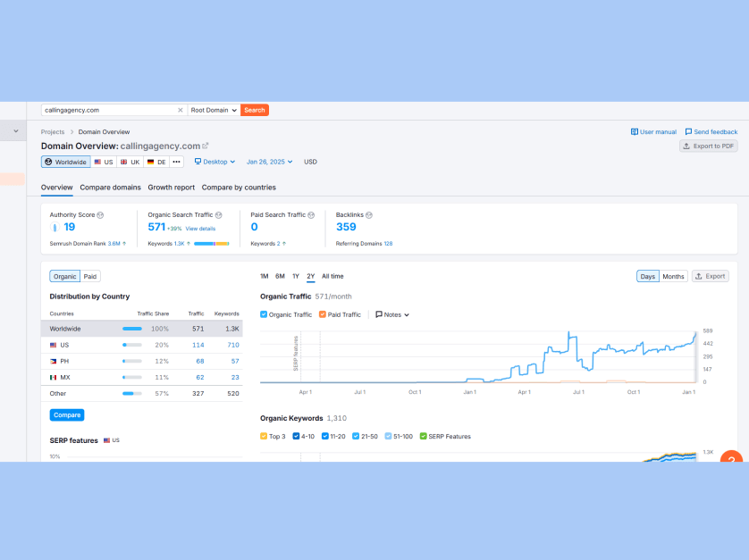Image resolution: width=749 pixels, height=560 pixels.
Task: Open the Jan 26, 2025 date picker
Action: pos(270,162)
